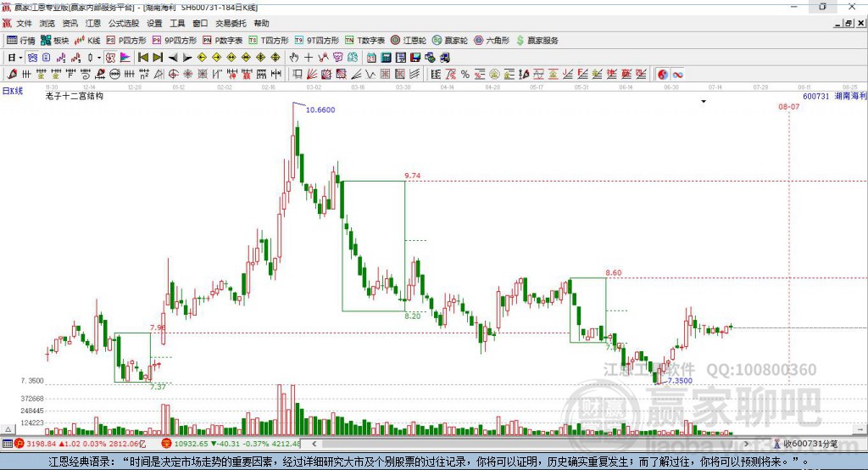Click the 日K线 label

(x=12, y=91)
